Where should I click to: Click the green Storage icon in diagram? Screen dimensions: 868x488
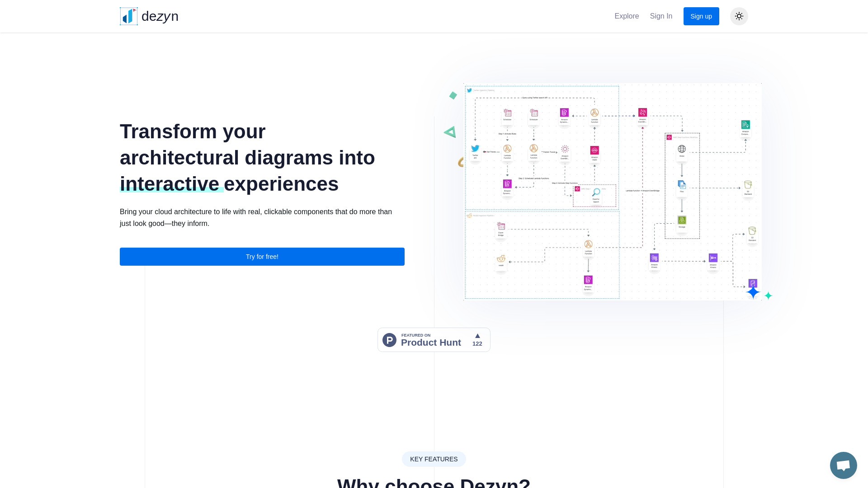(682, 220)
